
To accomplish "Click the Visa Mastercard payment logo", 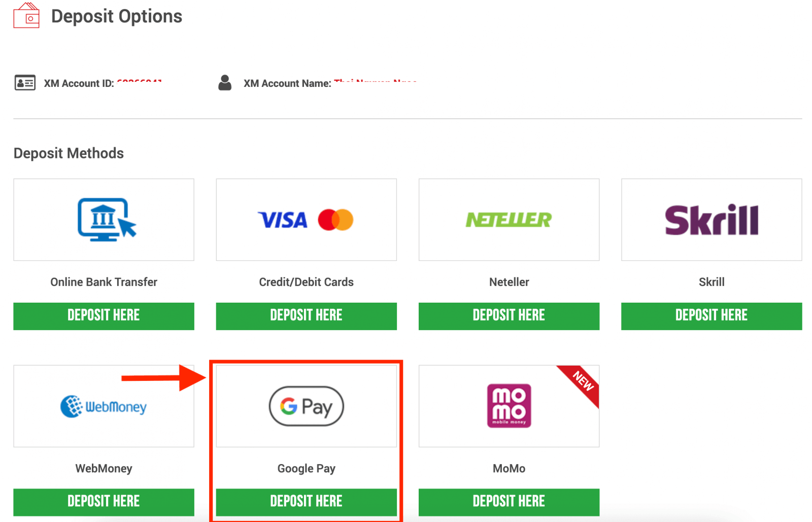I will [306, 219].
